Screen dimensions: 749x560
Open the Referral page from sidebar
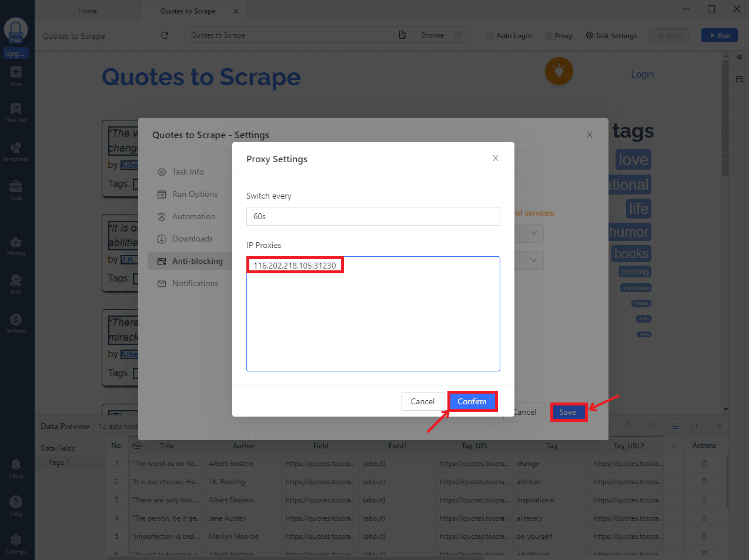(16, 322)
